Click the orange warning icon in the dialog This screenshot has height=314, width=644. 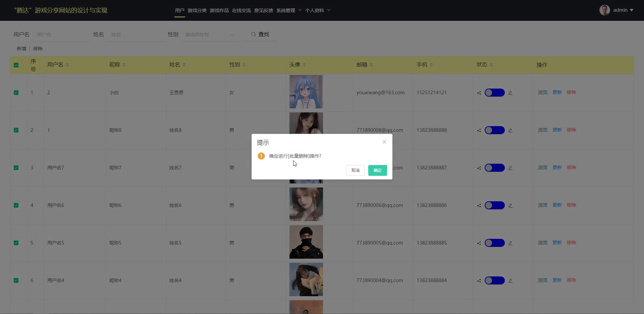261,156
